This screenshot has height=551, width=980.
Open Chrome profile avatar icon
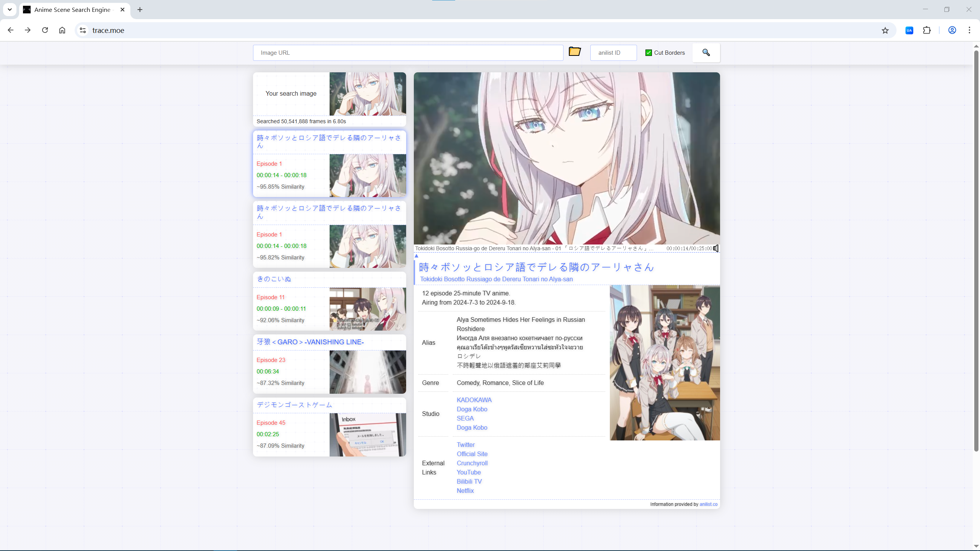pos(952,30)
